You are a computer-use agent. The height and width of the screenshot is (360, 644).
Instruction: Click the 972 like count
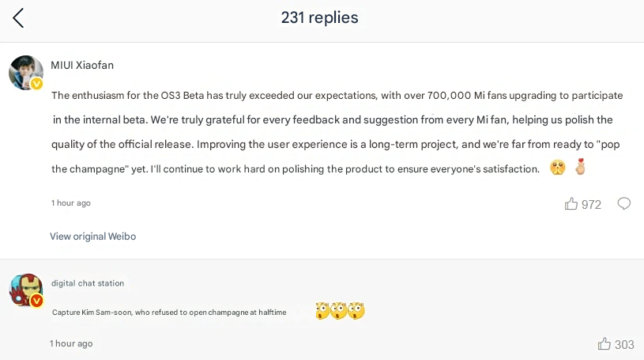coord(591,205)
